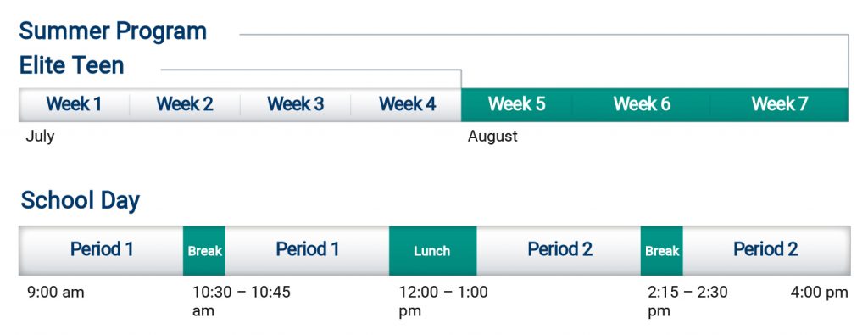Click the Period 1 block after Break
The image size is (868, 335).
pyautogui.click(x=307, y=250)
